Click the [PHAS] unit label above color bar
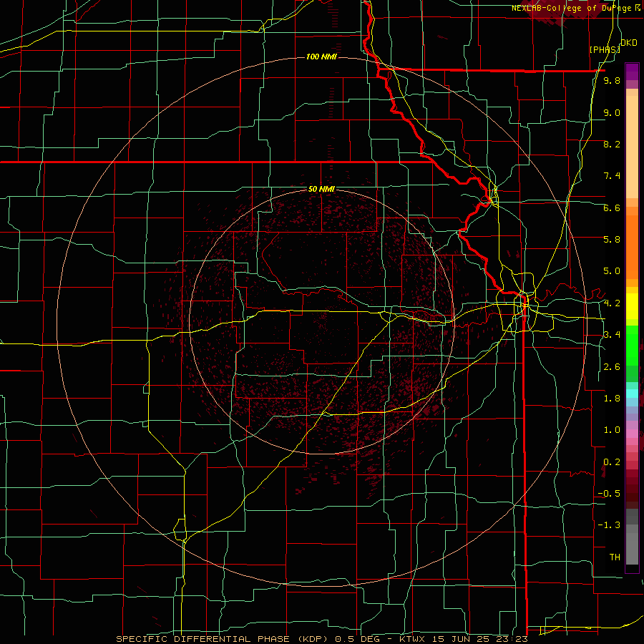The width and height of the screenshot is (644, 644). (x=605, y=49)
